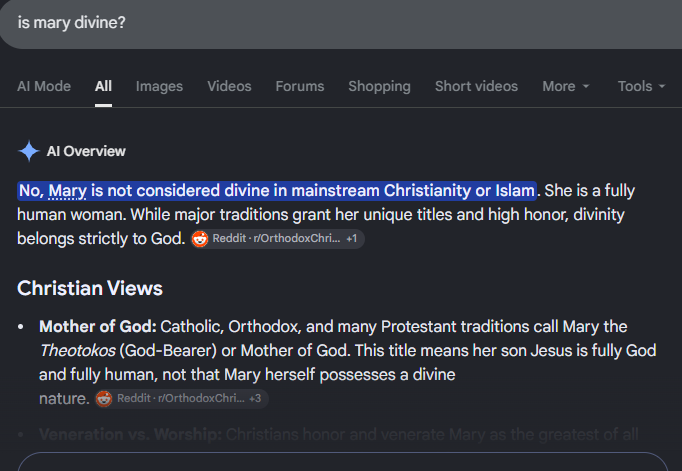Image resolution: width=682 pixels, height=471 pixels.
Task: Click the AI Overview heading label
Action: click(86, 151)
